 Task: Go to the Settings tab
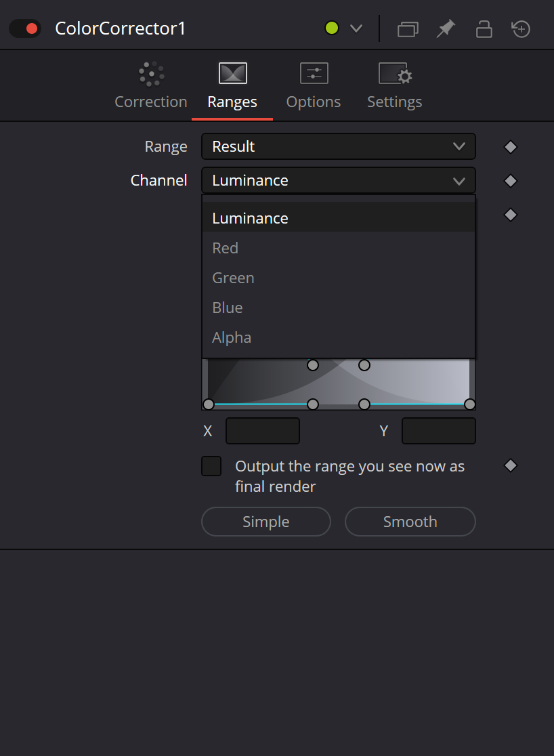pyautogui.click(x=395, y=86)
